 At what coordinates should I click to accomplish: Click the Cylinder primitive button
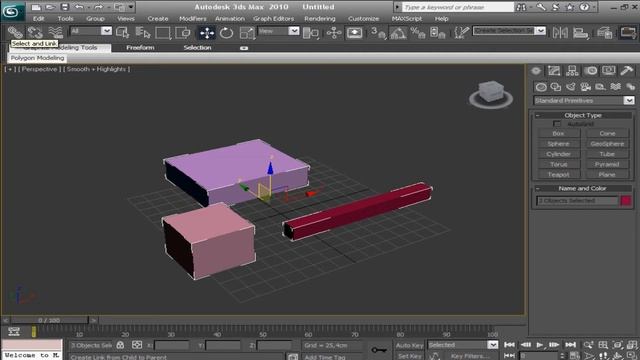(x=558, y=154)
